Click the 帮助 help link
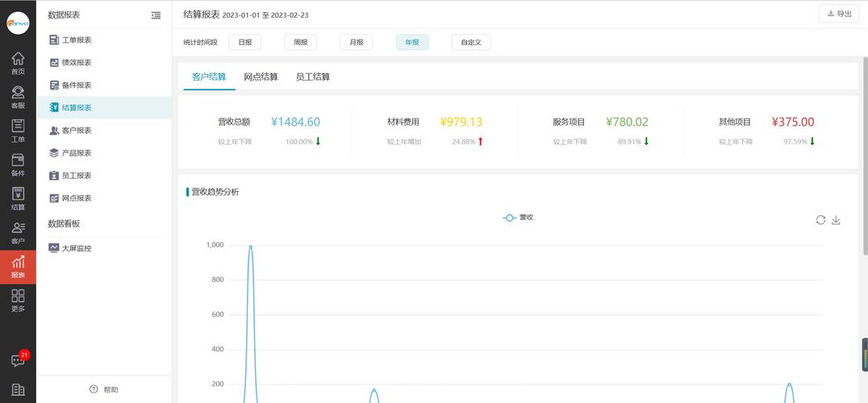 [x=111, y=390]
